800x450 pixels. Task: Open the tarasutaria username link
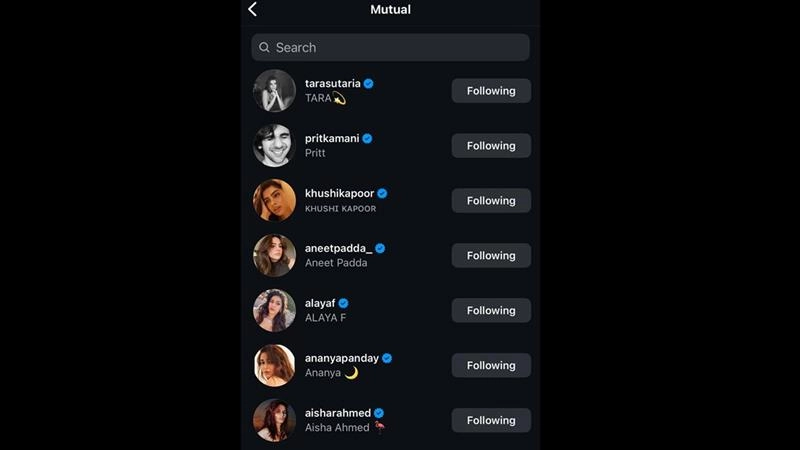332,83
